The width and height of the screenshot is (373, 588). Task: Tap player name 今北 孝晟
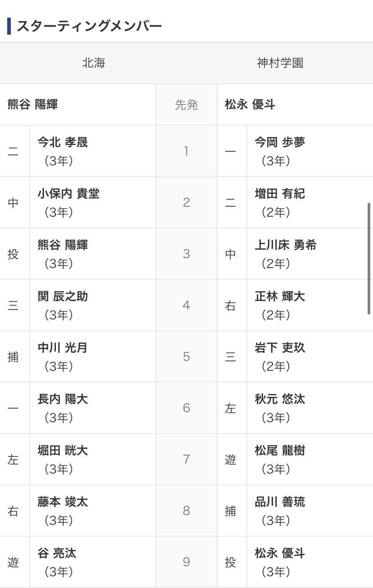tap(63, 142)
